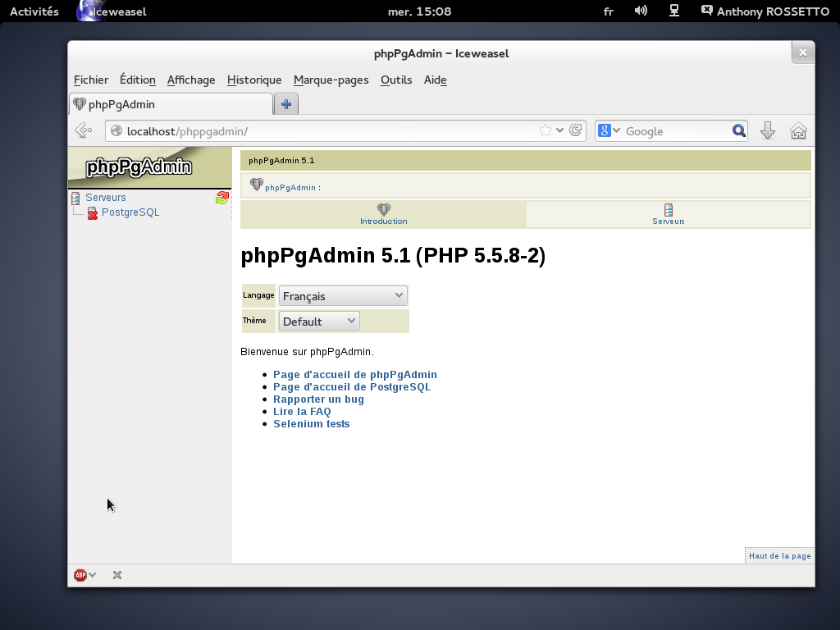This screenshot has width=840, height=630.
Task: Click the refresh tree icon beside Serveurs
Action: 222,198
